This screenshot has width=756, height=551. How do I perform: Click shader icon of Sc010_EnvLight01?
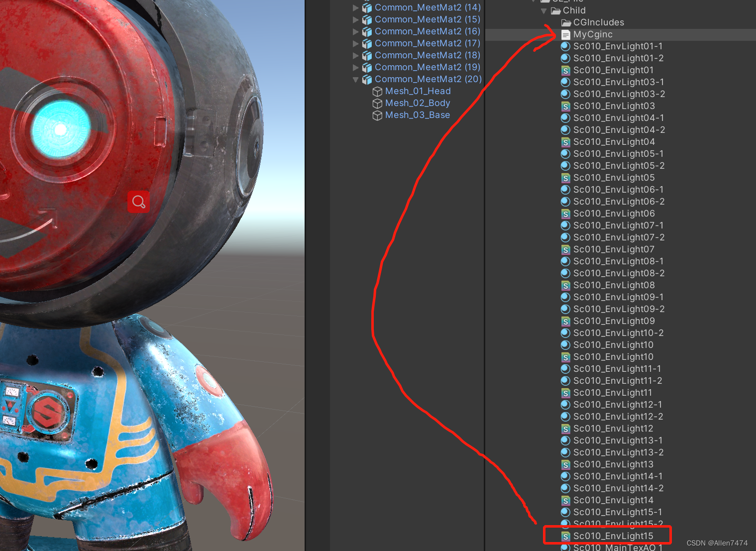pos(565,70)
